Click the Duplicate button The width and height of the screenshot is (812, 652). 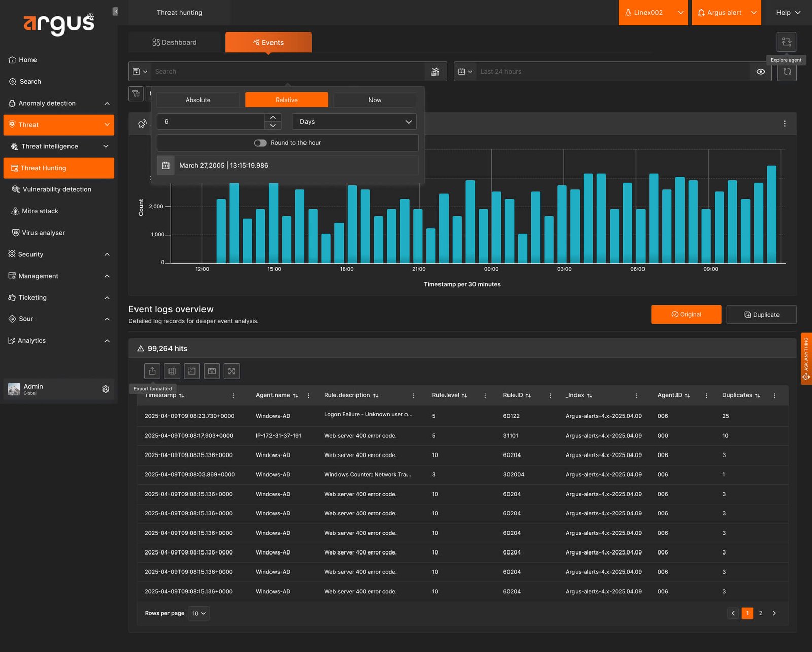[x=761, y=315]
